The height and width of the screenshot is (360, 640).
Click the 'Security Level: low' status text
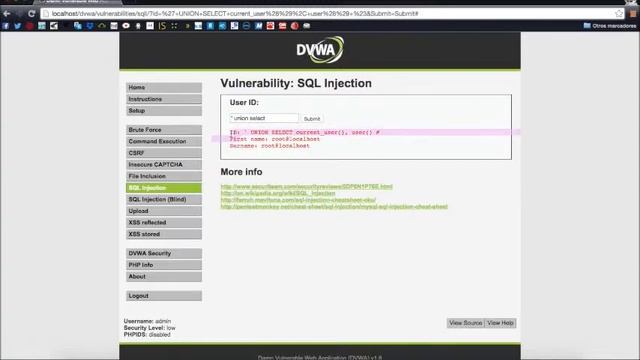tap(149, 328)
